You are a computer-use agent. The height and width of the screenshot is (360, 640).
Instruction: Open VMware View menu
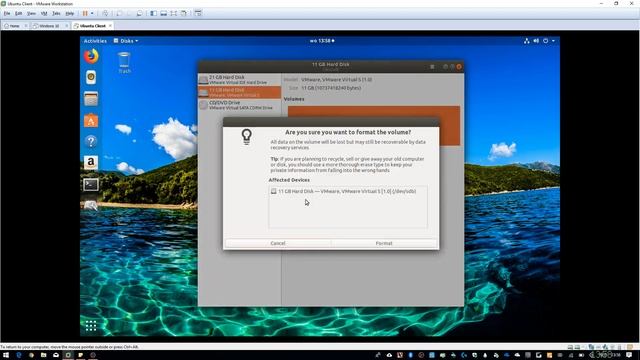coord(31,13)
